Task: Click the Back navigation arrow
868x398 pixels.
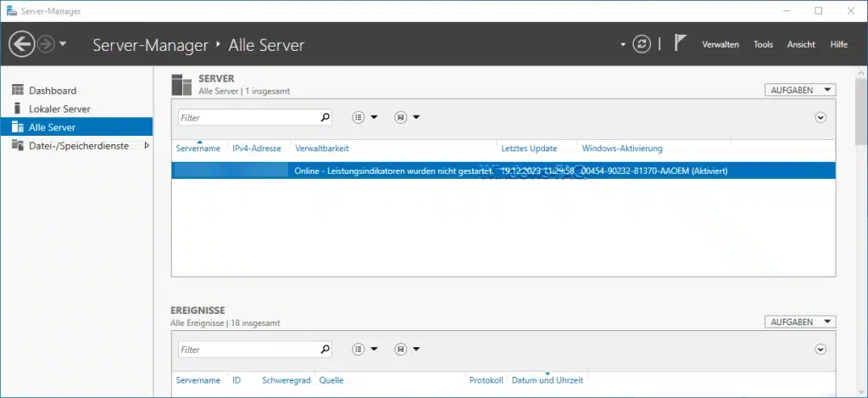Action: (21, 44)
